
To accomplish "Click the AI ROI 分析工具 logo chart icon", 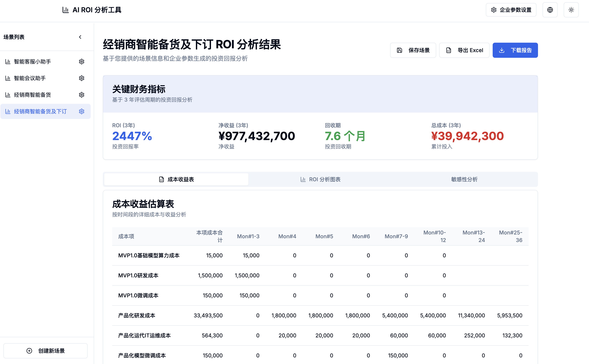I will (x=65, y=10).
